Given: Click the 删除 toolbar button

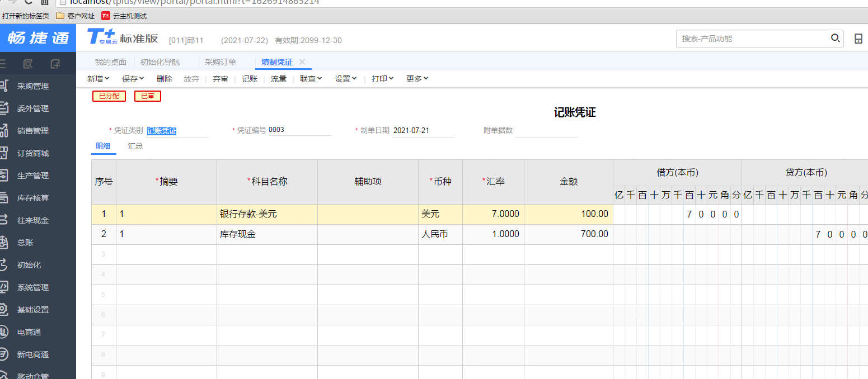Looking at the screenshot, I should (165, 79).
